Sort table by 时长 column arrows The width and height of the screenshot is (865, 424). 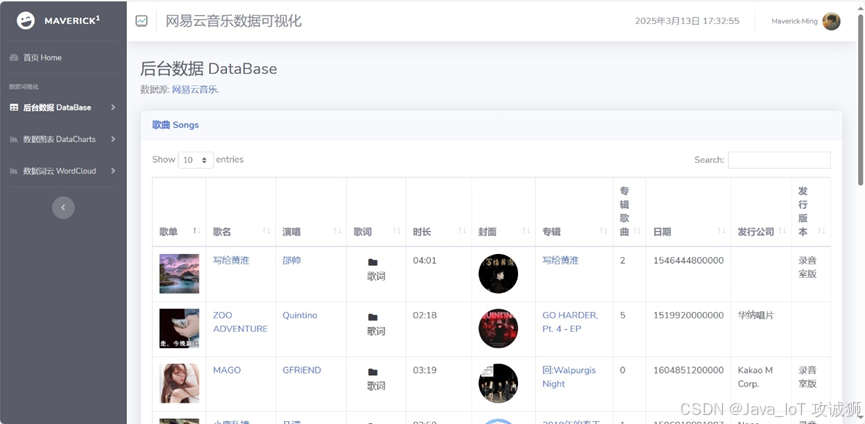[462, 231]
